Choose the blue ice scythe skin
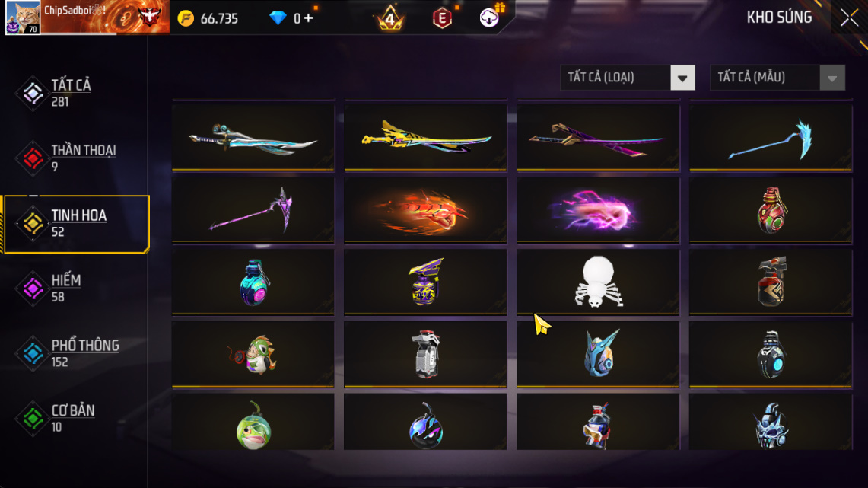This screenshot has width=868, height=488. point(771,137)
